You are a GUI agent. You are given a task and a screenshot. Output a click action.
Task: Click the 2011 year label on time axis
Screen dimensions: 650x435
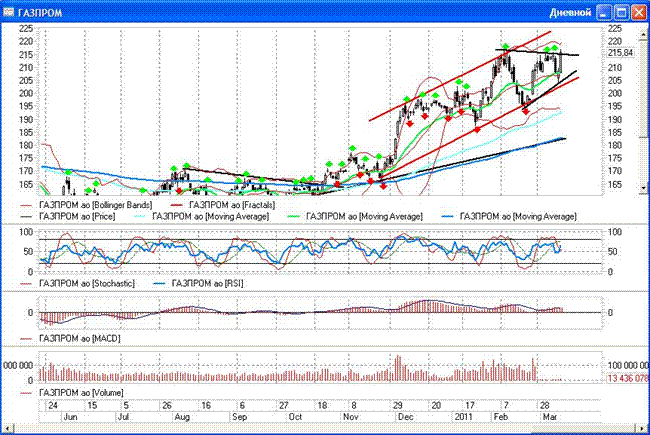point(463,417)
